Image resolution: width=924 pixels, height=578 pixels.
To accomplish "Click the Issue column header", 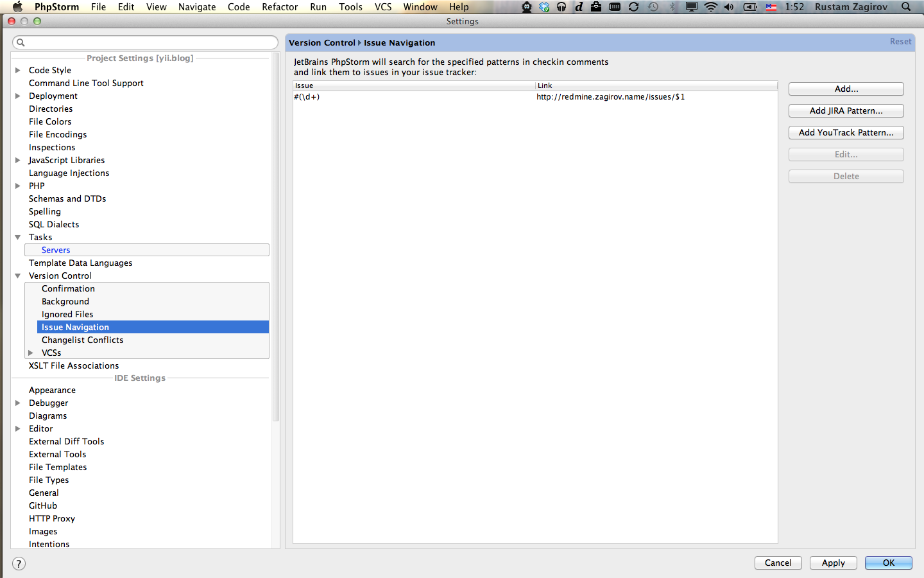I will (414, 85).
